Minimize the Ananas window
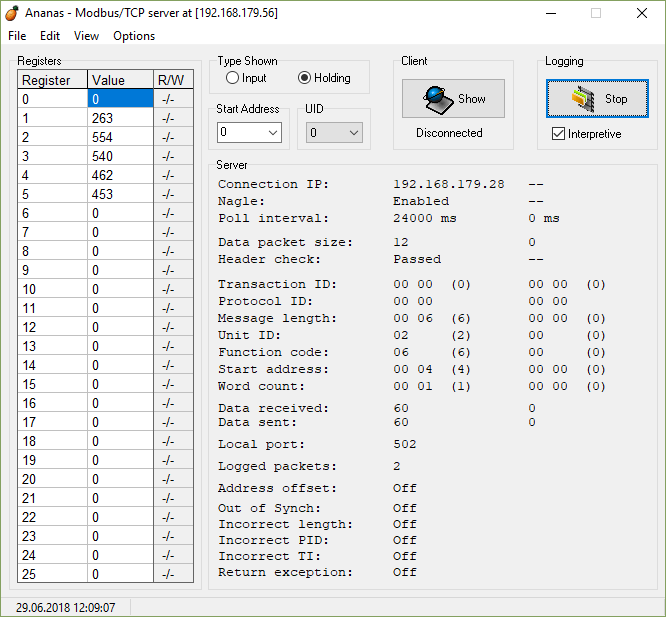Screen dimensions: 666x617 pyautogui.click(x=551, y=13)
